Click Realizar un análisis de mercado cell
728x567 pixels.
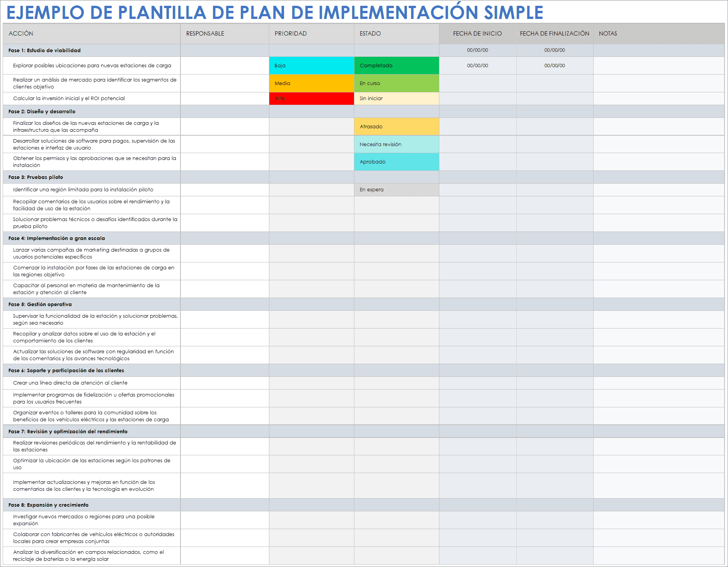(92, 83)
